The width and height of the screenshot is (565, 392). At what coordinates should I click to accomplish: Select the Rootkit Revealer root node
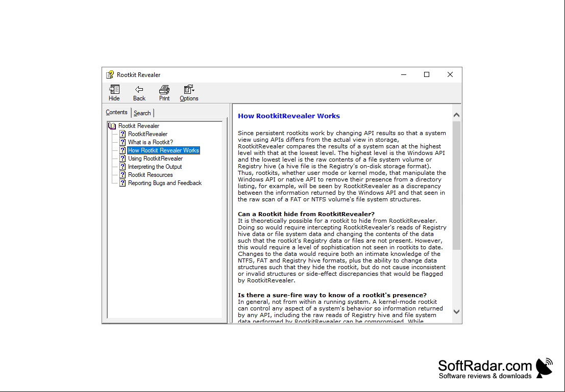pos(139,126)
